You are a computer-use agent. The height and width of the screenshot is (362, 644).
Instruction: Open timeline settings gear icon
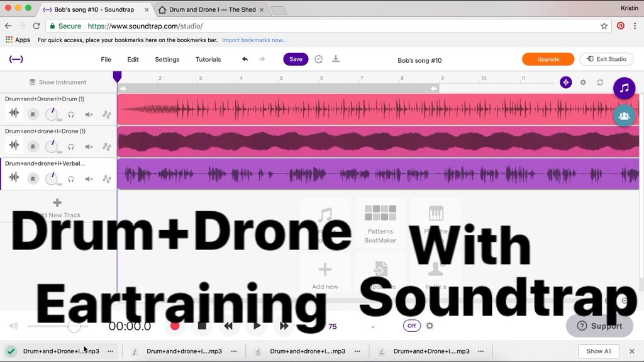583,82
